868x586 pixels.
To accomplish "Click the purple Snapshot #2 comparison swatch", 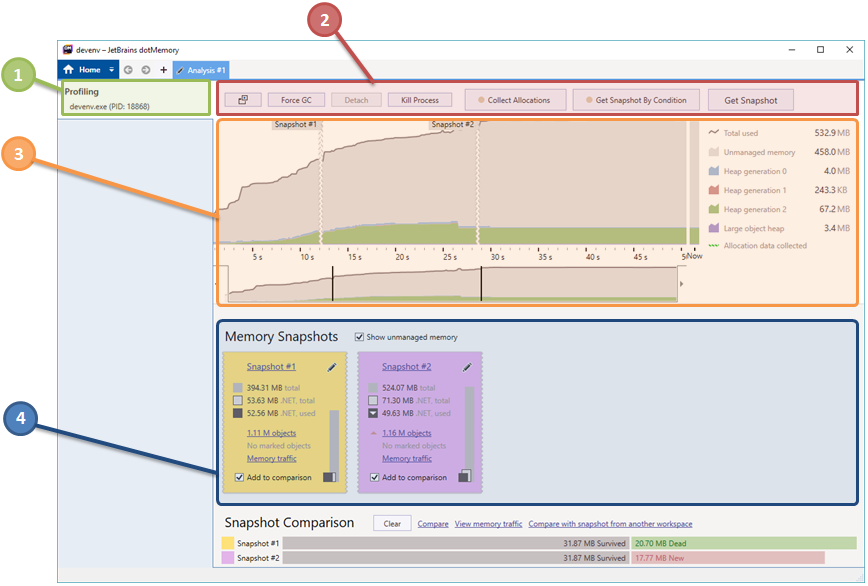I will coord(228,558).
